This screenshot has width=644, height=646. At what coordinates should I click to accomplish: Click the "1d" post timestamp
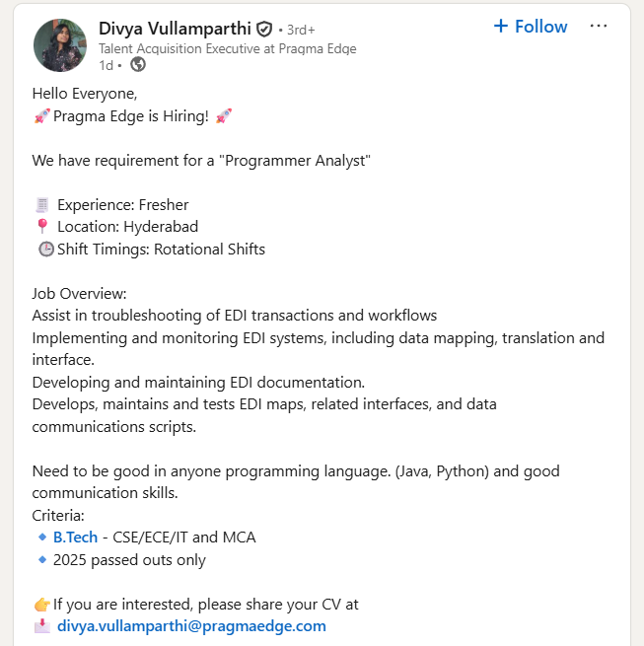pos(106,65)
